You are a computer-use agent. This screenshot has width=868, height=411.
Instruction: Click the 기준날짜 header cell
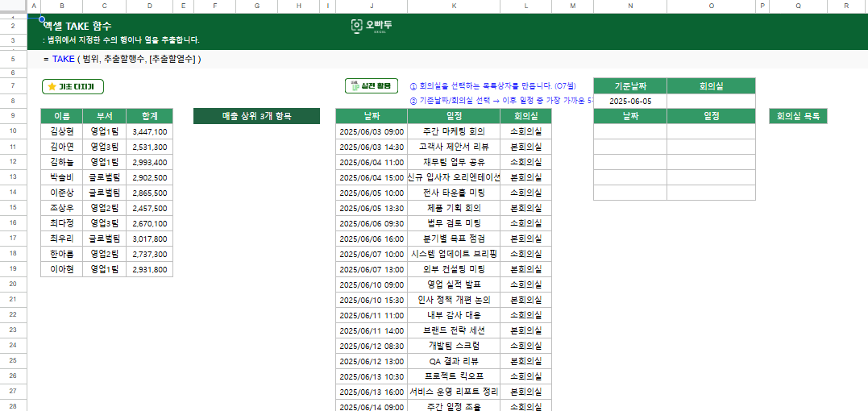pos(630,85)
